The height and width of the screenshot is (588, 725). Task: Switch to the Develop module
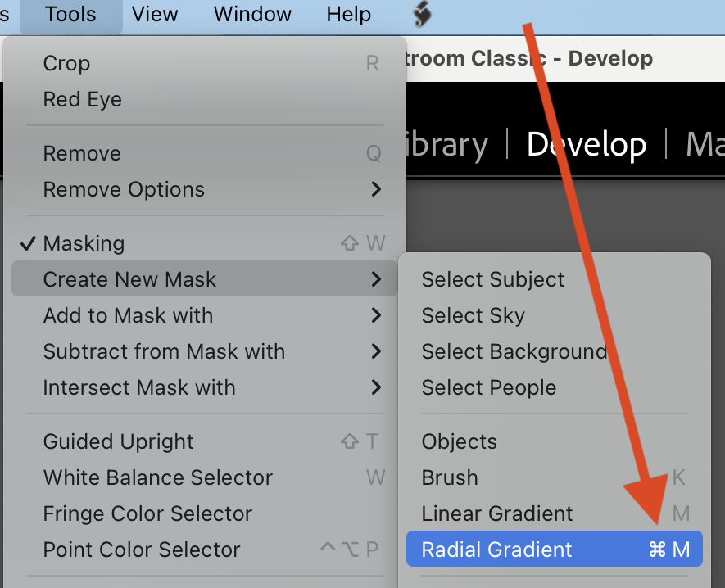pyautogui.click(x=586, y=144)
